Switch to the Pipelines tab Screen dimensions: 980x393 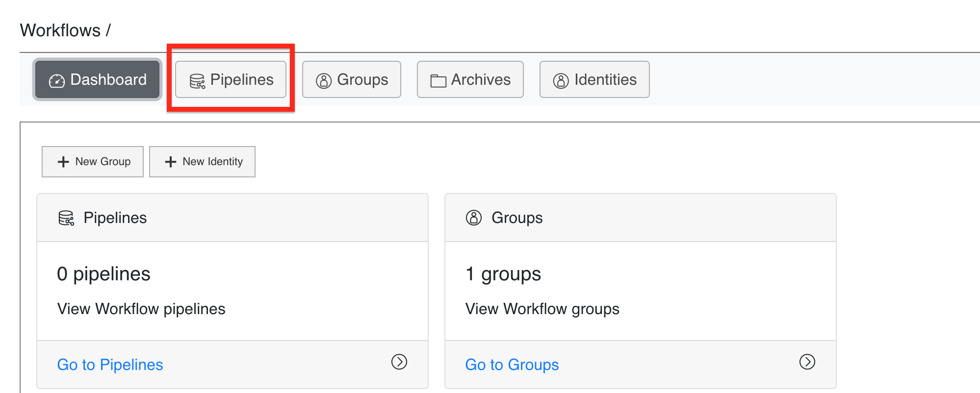tap(231, 79)
